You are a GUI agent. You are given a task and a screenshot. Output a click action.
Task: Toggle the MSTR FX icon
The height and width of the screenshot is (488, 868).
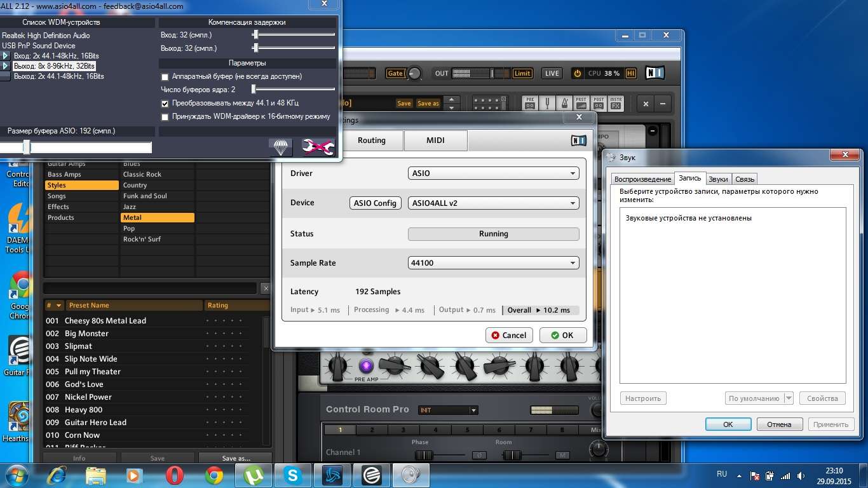pyautogui.click(x=616, y=103)
